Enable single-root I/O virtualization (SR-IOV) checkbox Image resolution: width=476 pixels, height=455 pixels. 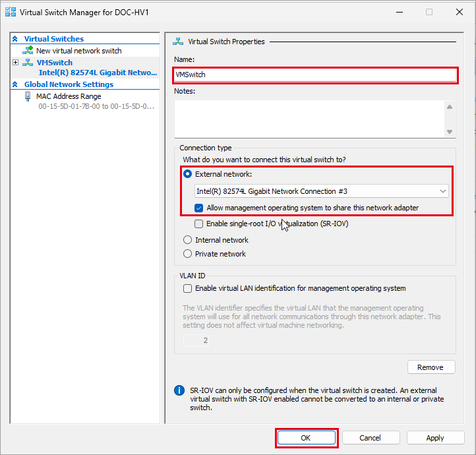click(199, 224)
